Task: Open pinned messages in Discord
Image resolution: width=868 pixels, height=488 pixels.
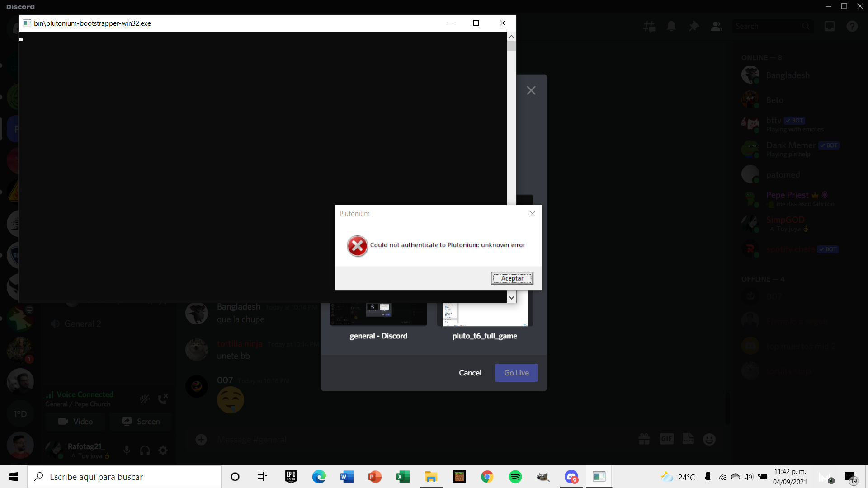Action: click(693, 26)
